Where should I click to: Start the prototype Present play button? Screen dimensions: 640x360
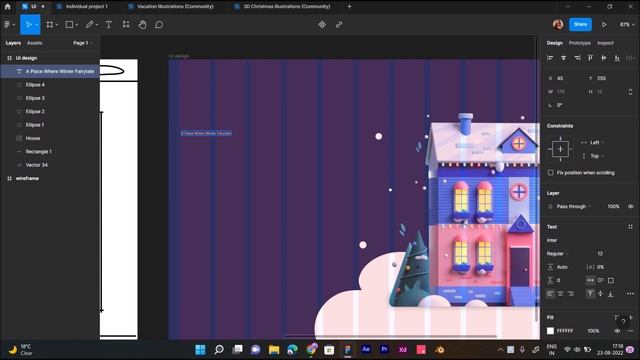(x=604, y=25)
